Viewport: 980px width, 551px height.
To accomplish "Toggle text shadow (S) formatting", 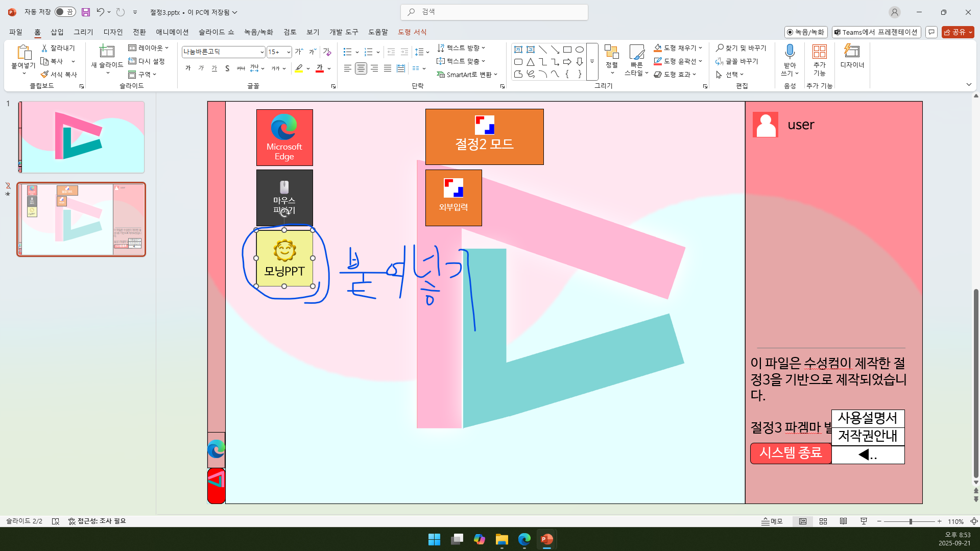I will [x=227, y=68].
